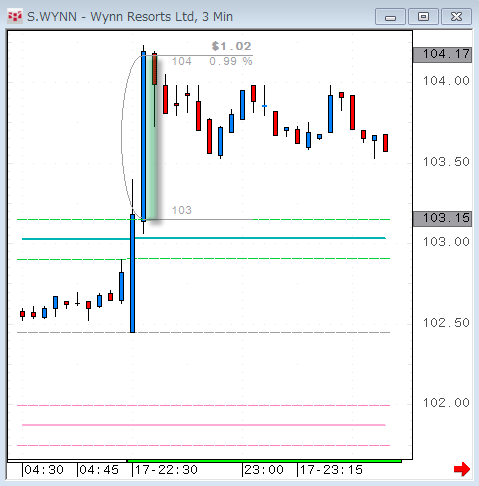The width and height of the screenshot is (479, 486).
Task: Click the red scroll-right arrow
Action: [462, 469]
